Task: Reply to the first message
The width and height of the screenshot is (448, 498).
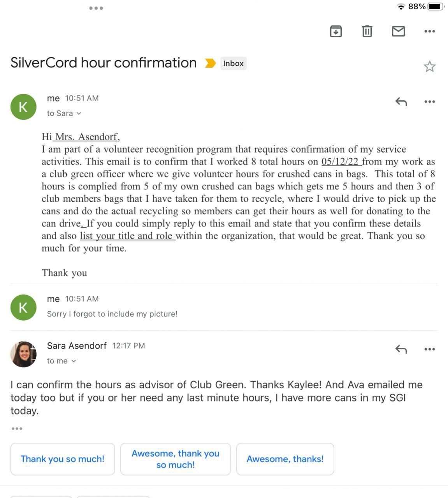Action: coord(401,102)
